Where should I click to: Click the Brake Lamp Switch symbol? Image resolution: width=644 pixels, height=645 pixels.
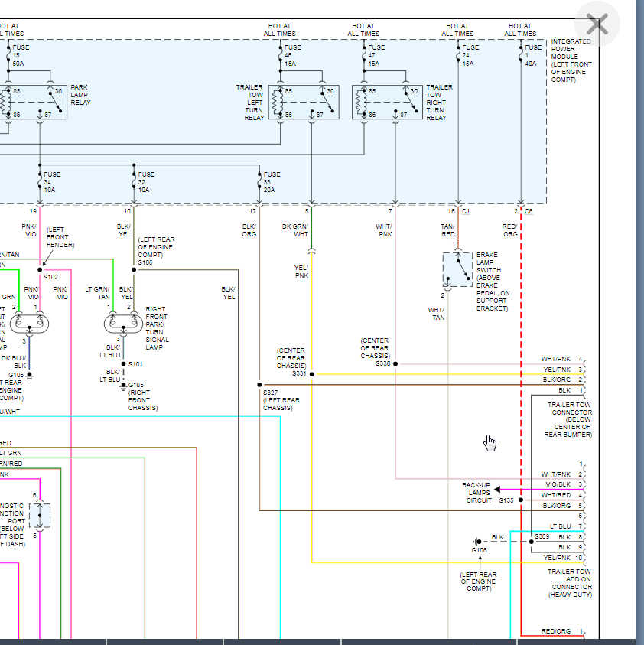point(457,269)
